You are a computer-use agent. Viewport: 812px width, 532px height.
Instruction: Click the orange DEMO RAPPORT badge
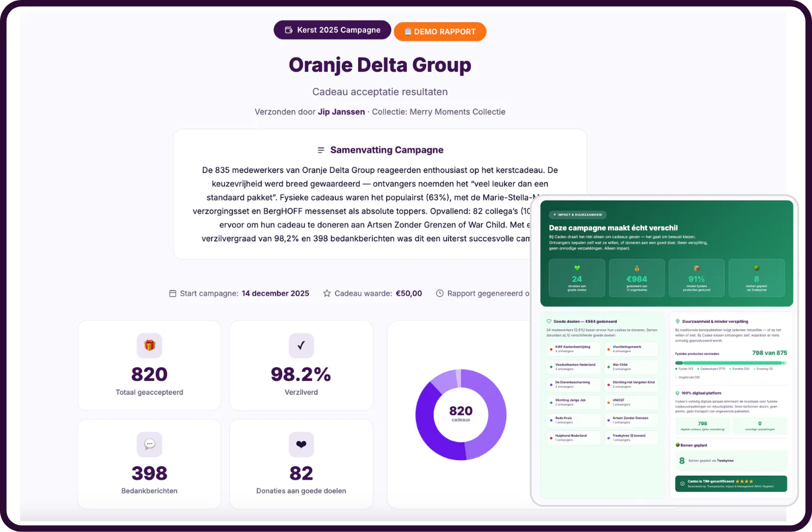440,32
